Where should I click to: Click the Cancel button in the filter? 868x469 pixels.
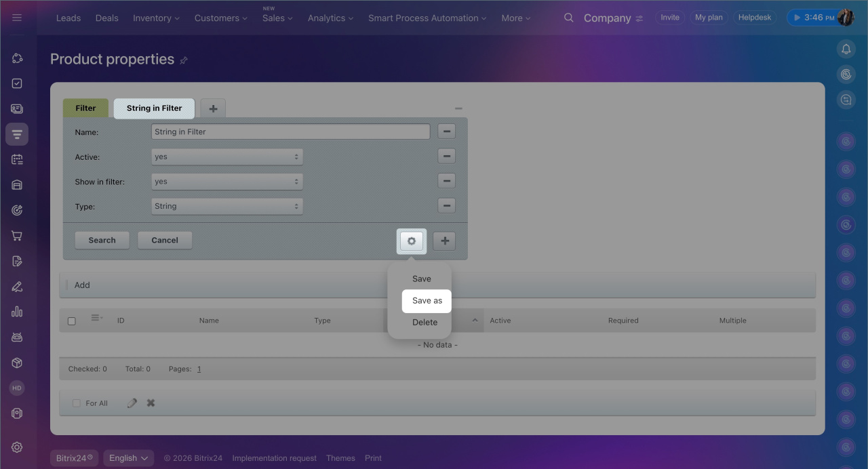[x=165, y=240]
